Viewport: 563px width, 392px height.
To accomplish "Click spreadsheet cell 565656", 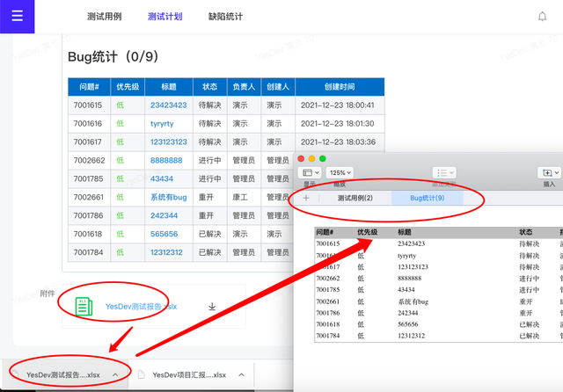I will (x=408, y=324).
